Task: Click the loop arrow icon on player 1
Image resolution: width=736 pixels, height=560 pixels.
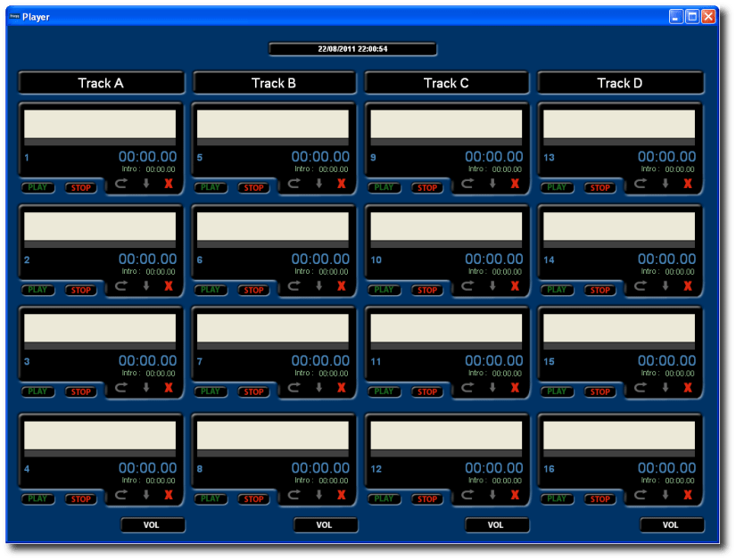Action: point(121,184)
